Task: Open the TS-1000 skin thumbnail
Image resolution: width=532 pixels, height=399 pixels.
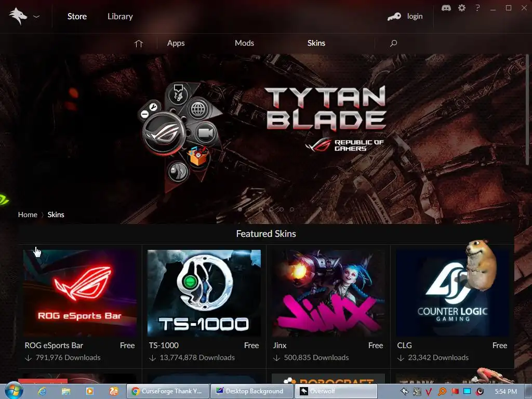Action: (x=204, y=293)
